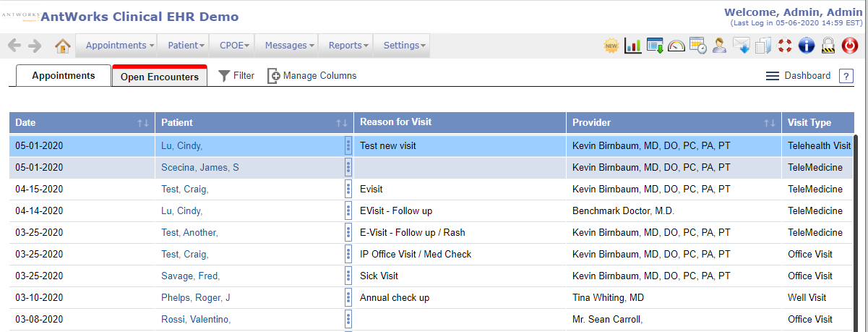This screenshot has height=332, width=868.
Task: Sort the table by Date column
Action: [143, 123]
